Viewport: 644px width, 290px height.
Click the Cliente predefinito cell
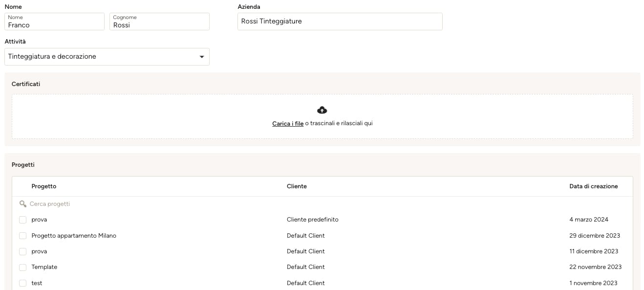coord(313,220)
